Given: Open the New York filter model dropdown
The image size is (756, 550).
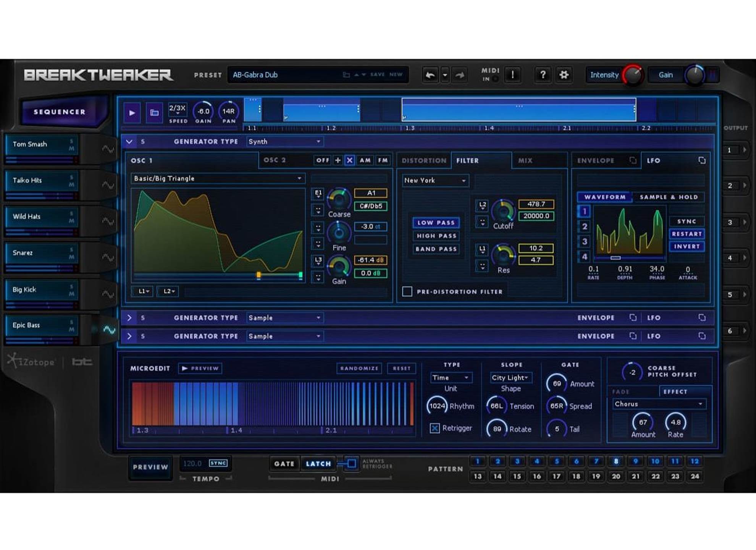Looking at the screenshot, I should pos(435,180).
